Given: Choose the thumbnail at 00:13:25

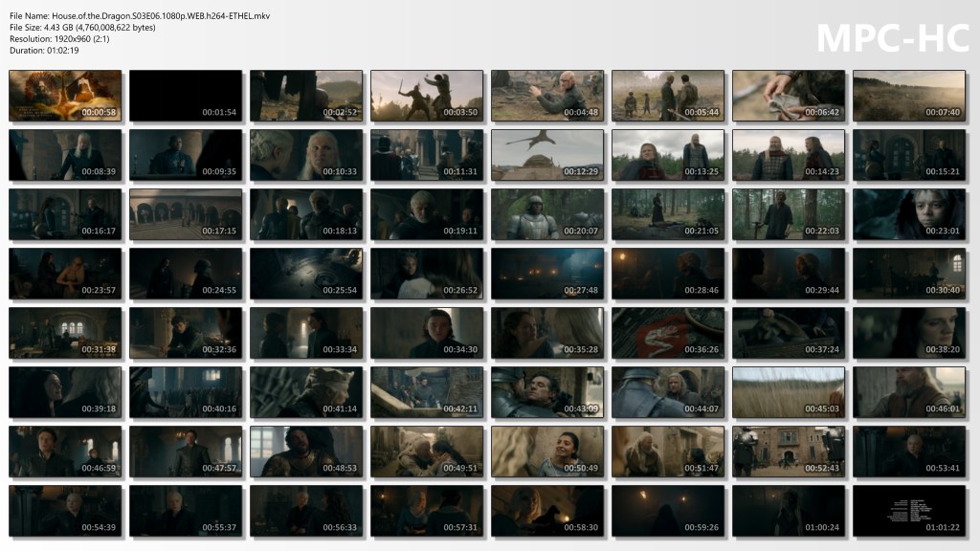Looking at the screenshot, I should tap(668, 155).
